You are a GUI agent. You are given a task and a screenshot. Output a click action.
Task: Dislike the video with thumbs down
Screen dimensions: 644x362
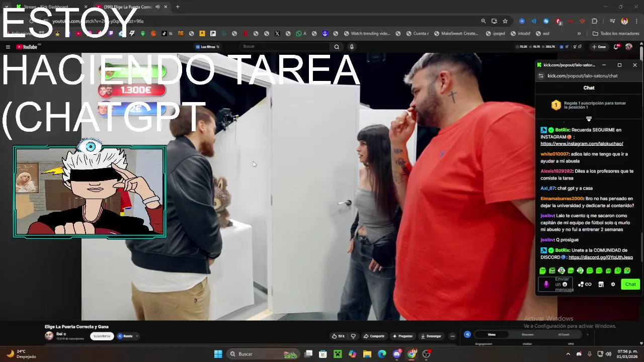pyautogui.click(x=353, y=336)
